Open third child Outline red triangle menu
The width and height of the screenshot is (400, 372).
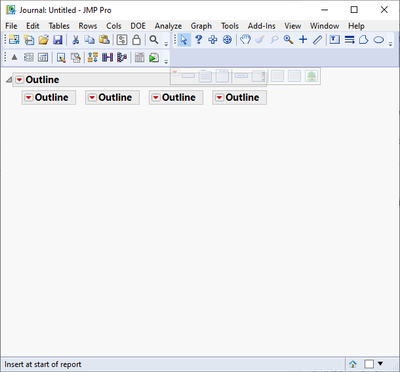(x=156, y=98)
